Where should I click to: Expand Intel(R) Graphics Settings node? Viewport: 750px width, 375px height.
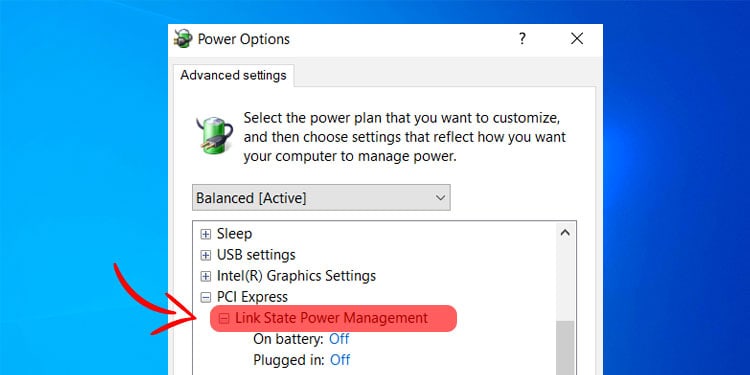click(x=206, y=276)
